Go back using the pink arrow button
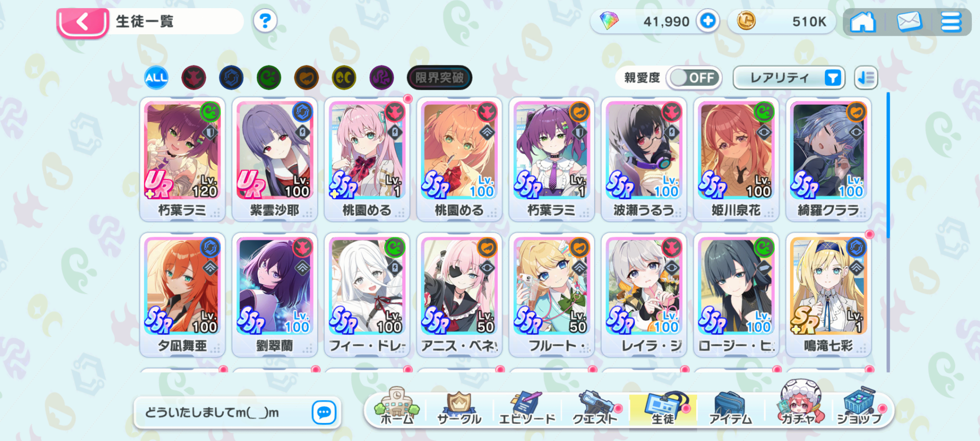 tap(83, 22)
